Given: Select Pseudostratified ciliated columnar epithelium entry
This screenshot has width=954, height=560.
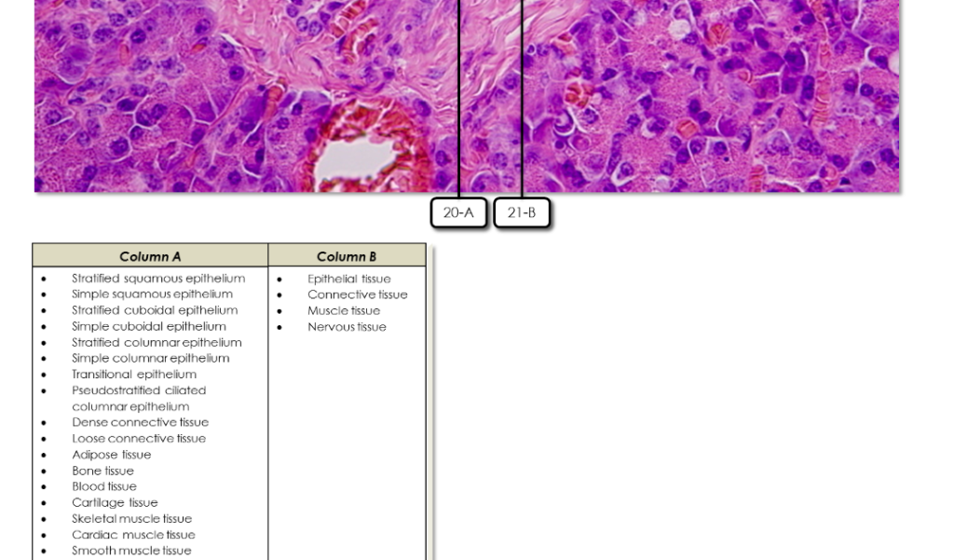Looking at the screenshot, I should [x=139, y=398].
